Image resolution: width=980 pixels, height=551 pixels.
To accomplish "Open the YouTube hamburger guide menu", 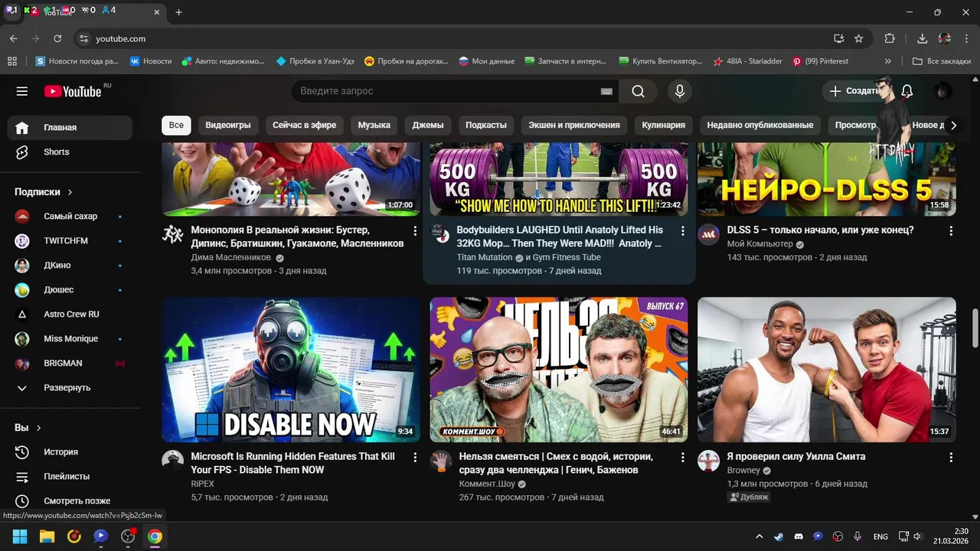I will 22,91.
